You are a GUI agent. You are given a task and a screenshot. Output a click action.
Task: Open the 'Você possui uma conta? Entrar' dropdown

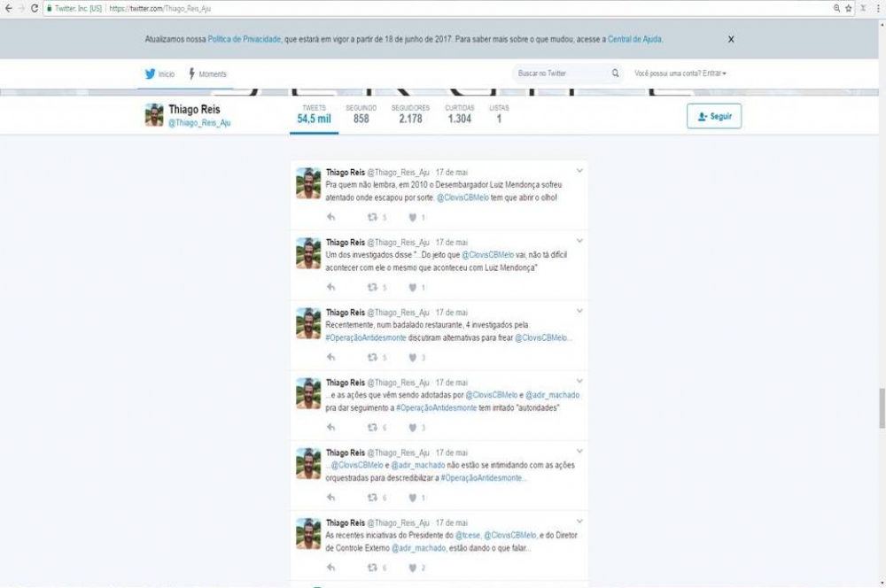click(x=680, y=73)
